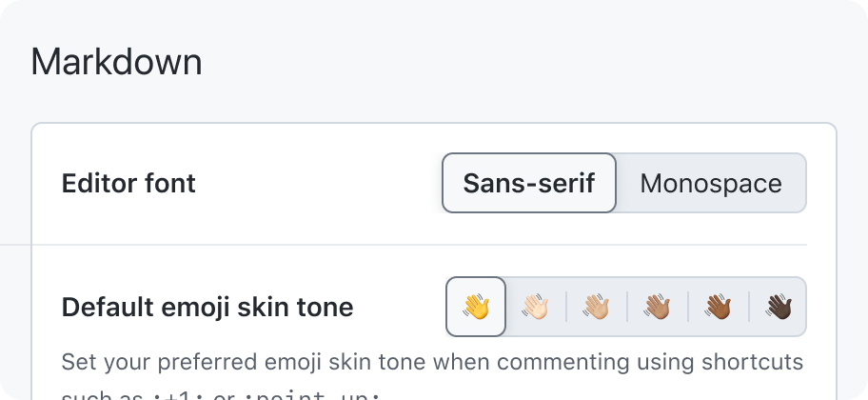Click the Markdown section heading
This screenshot has height=400, width=868.
[116, 62]
